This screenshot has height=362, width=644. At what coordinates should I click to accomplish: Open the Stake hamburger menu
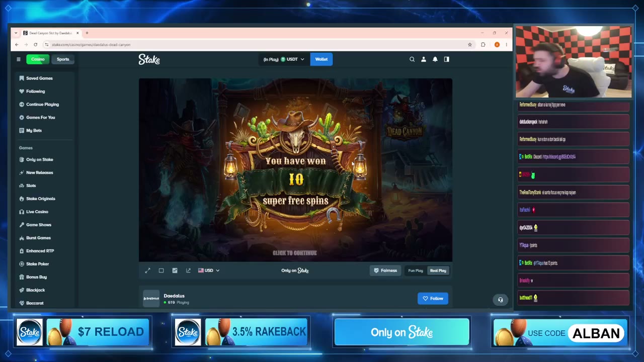tap(19, 59)
